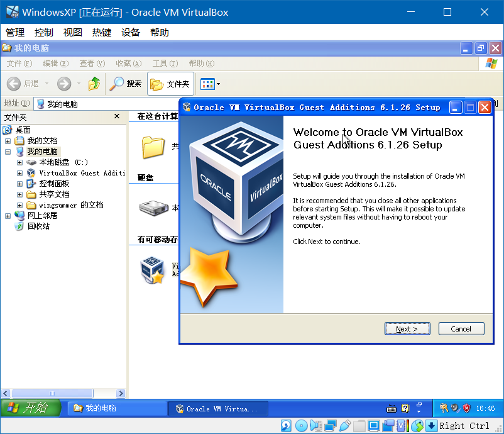Viewport: 504px width, 434px height.
Task: Expand the 我的文档 tree node
Action: tap(8, 141)
